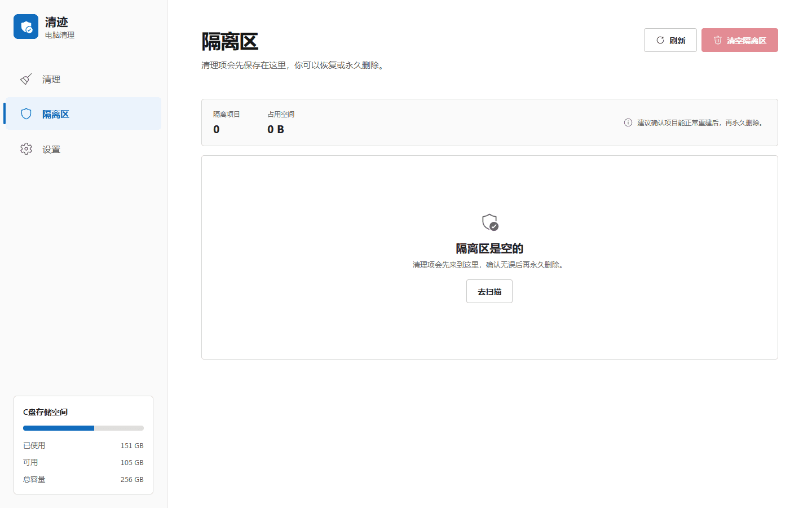This screenshot has width=812, height=508.
Task: Click the 占用空间 label
Action: coord(281,115)
